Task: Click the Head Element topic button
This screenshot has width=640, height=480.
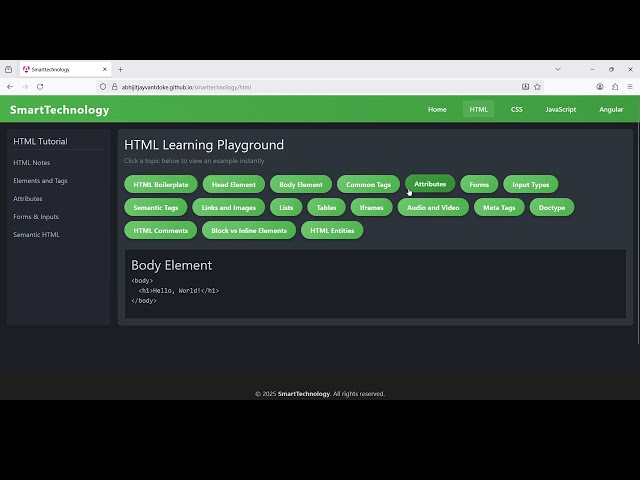Action: (234, 184)
